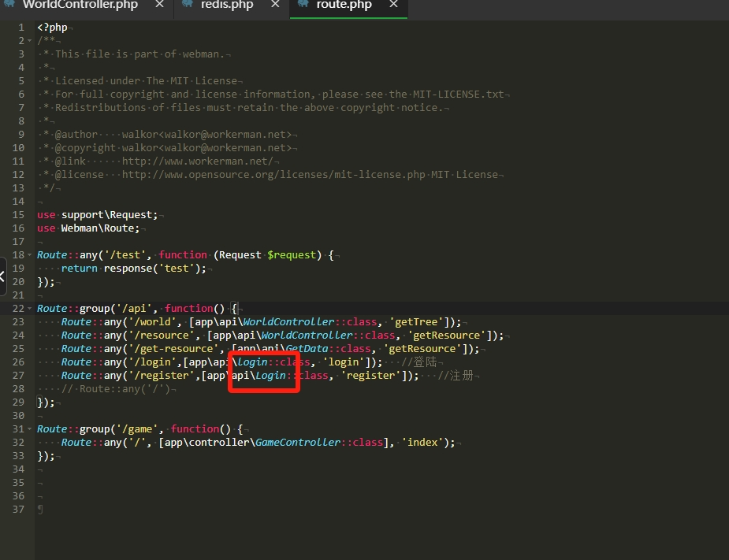Viewport: 729px width, 560px height.
Task: Click line number 15 in the gutter
Action: click(18, 215)
